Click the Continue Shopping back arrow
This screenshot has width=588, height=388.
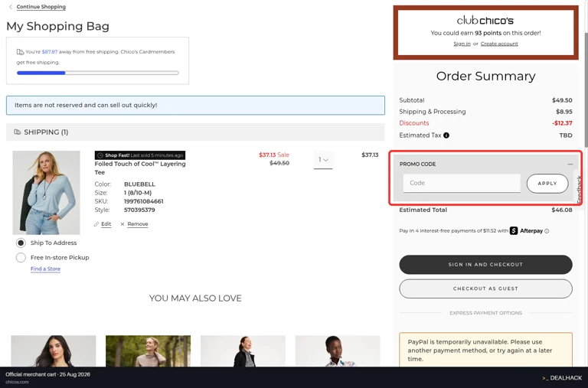[x=11, y=7]
